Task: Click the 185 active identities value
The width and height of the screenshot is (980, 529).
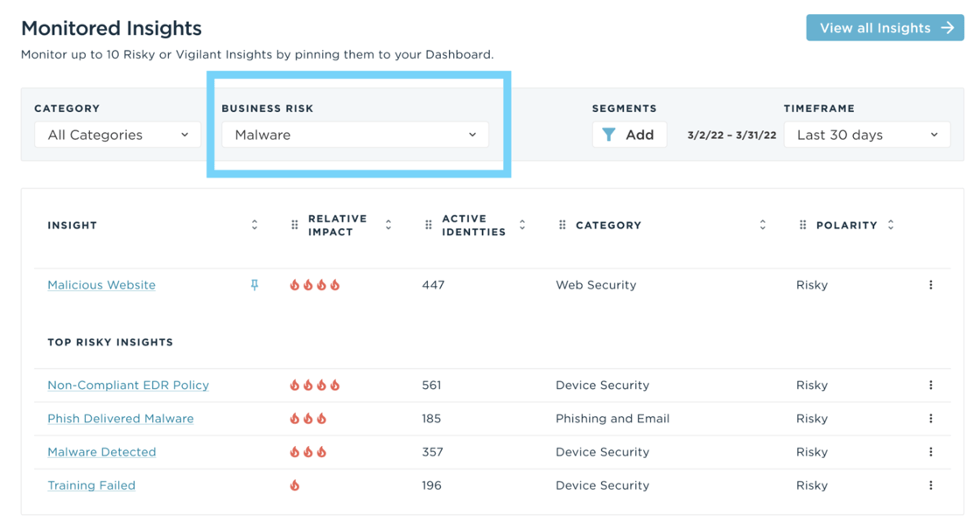Action: 431,419
